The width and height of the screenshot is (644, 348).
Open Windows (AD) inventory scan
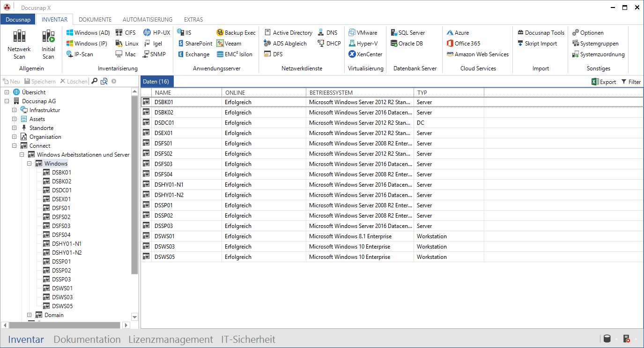click(x=88, y=33)
